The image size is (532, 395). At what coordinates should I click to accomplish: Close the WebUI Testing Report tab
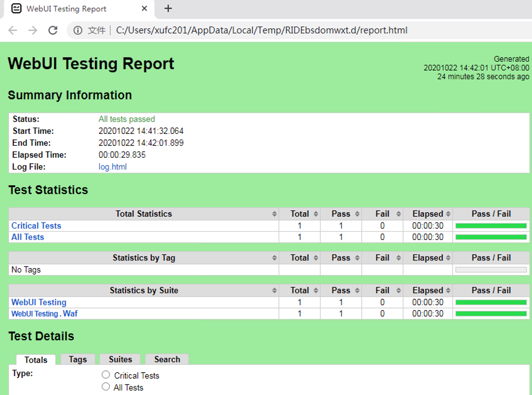tap(144, 8)
